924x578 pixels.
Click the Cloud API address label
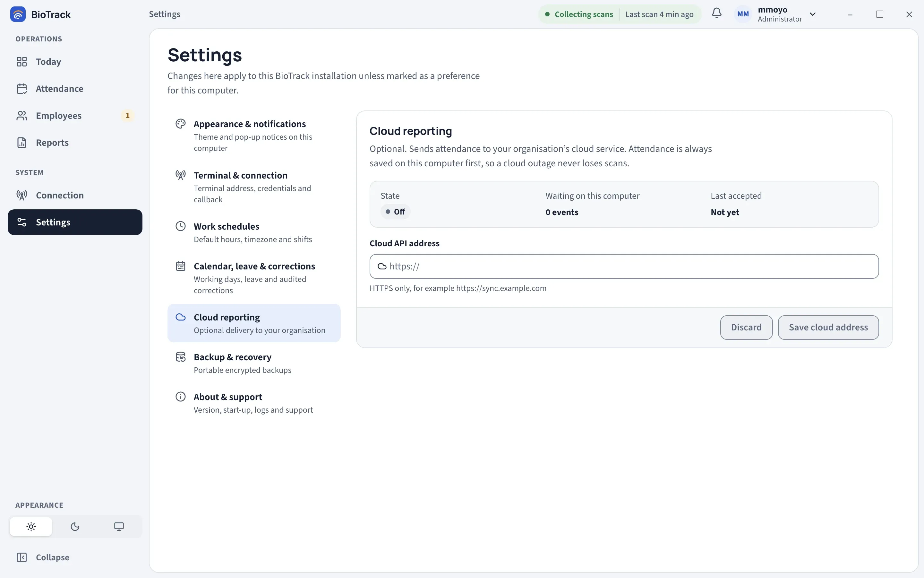[x=404, y=243]
